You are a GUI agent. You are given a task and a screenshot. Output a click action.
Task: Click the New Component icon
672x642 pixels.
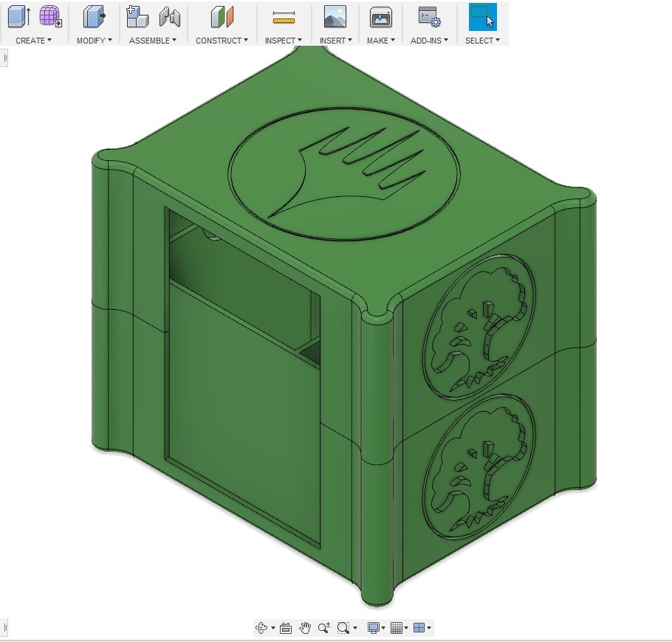pyautogui.click(x=137, y=16)
